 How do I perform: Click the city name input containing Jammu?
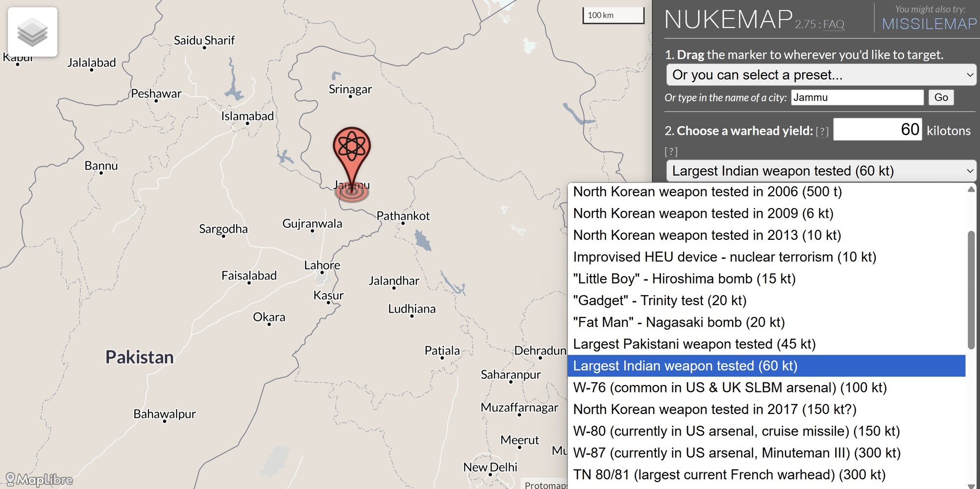click(x=857, y=97)
